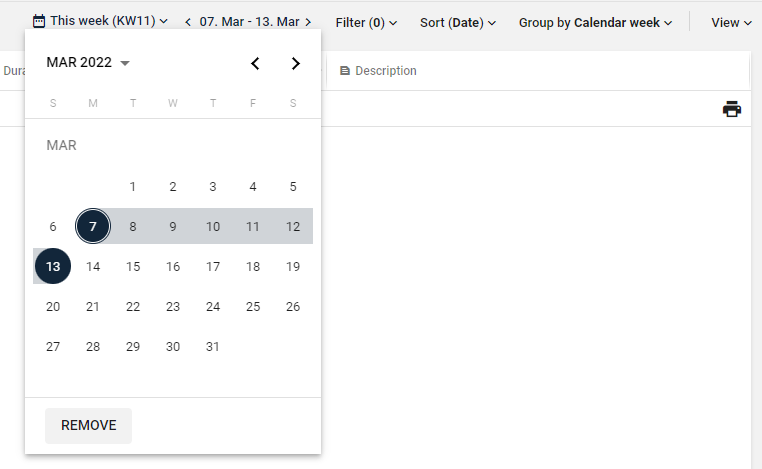762x469 pixels.
Task: Pick March 22 on the calendar
Action: point(133,306)
